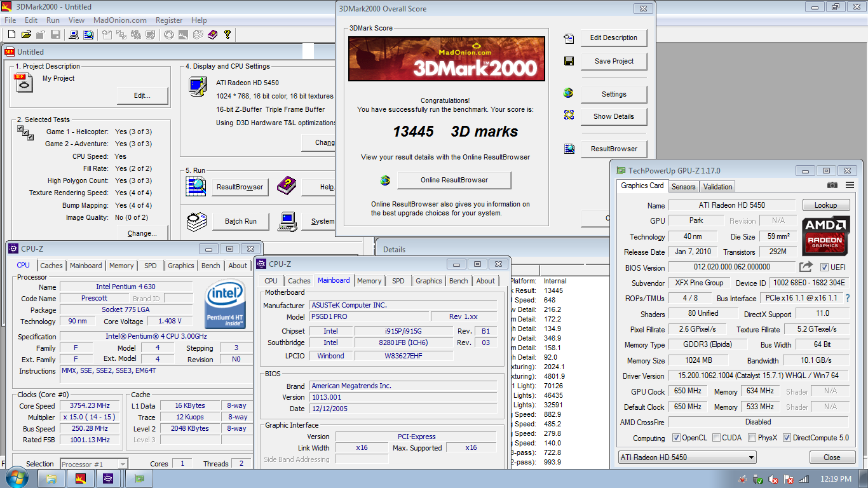
Task: Switch to the Validation tab in GPU-Z
Action: click(718, 187)
